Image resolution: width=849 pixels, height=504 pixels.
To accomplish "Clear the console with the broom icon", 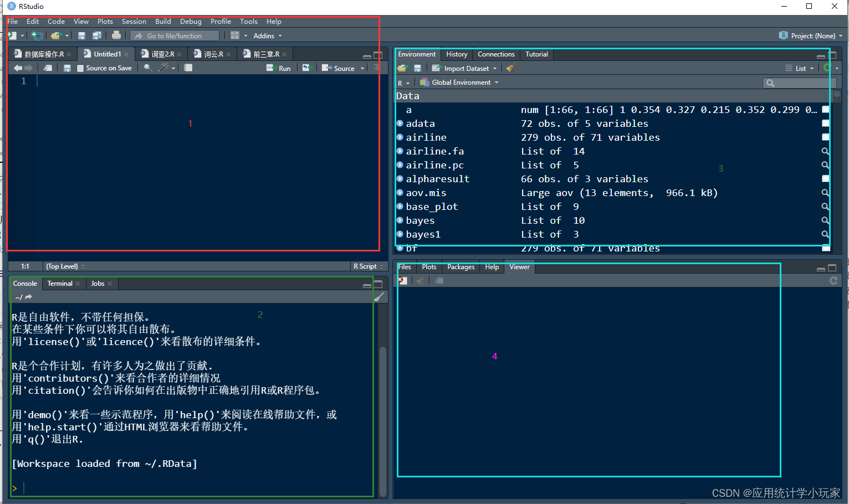I will click(379, 297).
